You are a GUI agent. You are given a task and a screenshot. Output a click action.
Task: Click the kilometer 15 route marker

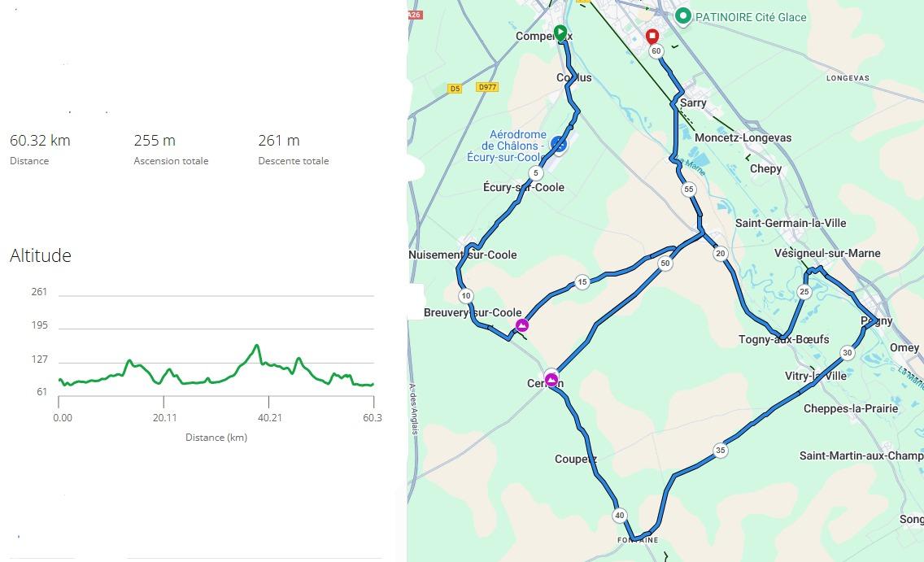coord(582,282)
